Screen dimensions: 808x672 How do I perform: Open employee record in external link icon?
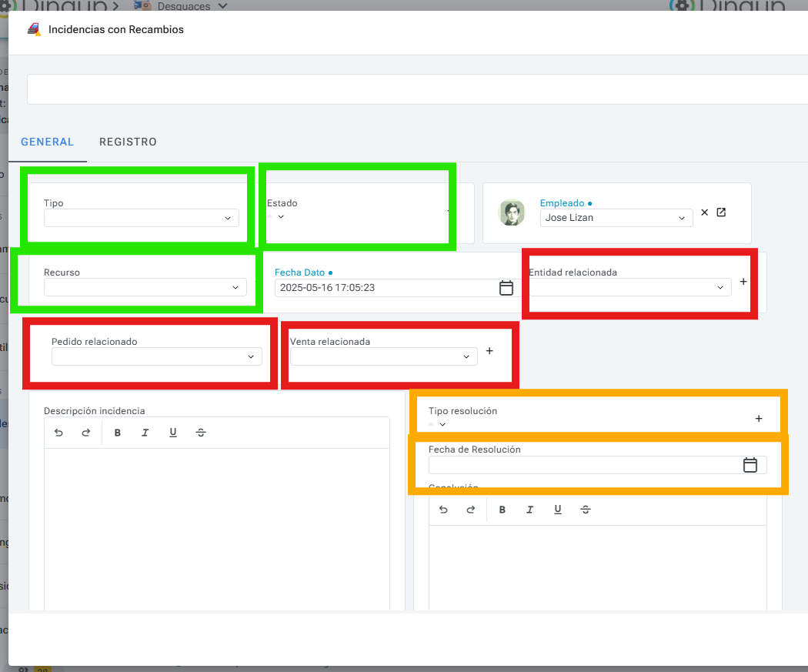721,212
